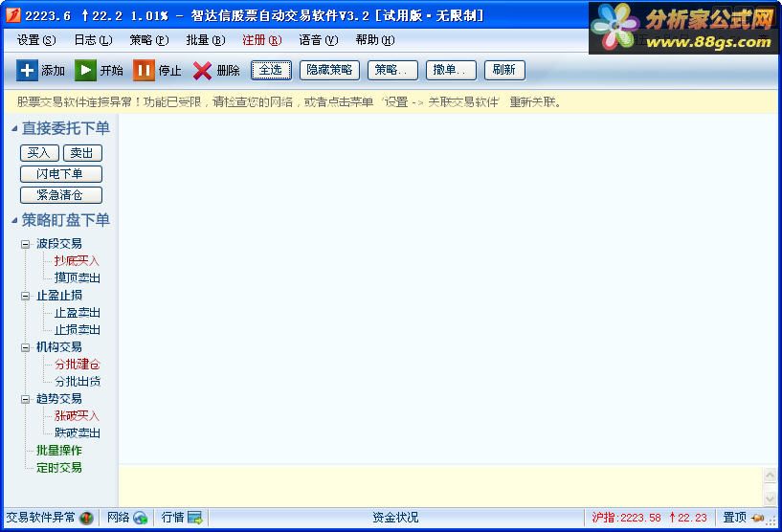Viewport: 782px width, 532px height.
Task: Select the 摸顶卖出 strategy
Action: pos(78,278)
